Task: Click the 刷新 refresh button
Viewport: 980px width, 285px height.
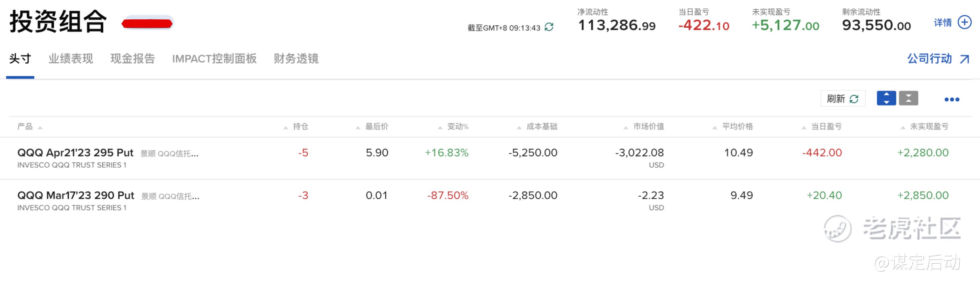Action: [843, 99]
